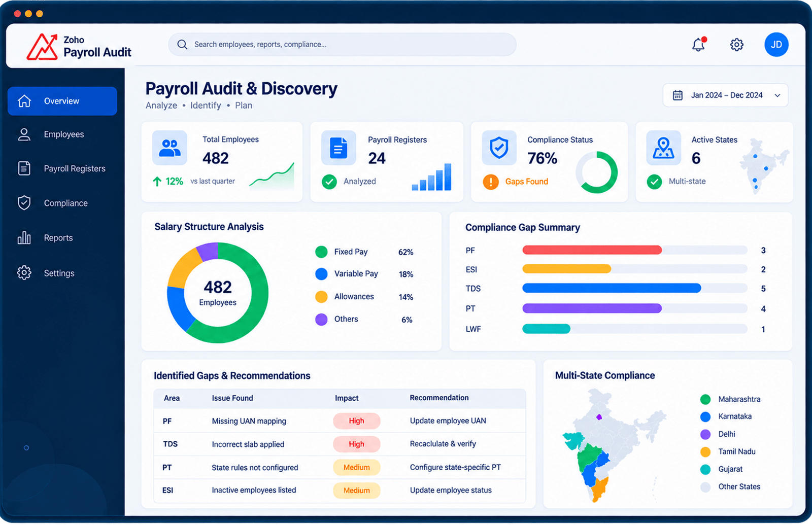Click the settings gear in top bar

point(737,45)
